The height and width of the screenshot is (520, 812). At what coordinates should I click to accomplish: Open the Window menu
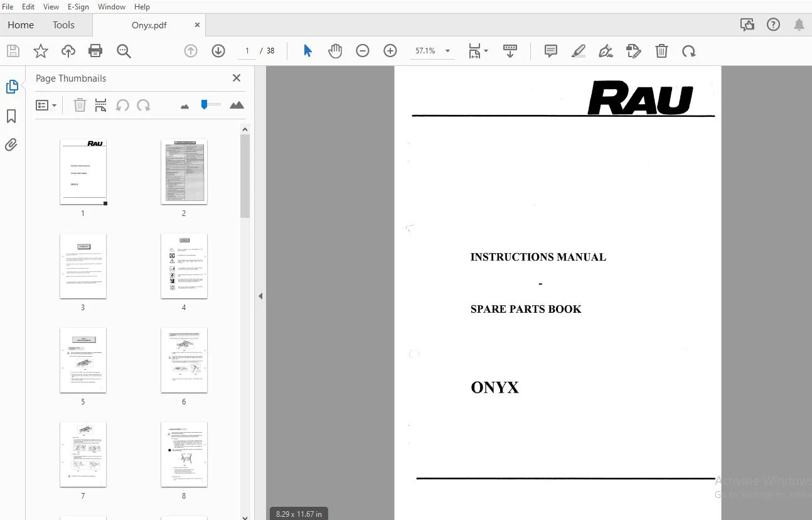click(112, 7)
